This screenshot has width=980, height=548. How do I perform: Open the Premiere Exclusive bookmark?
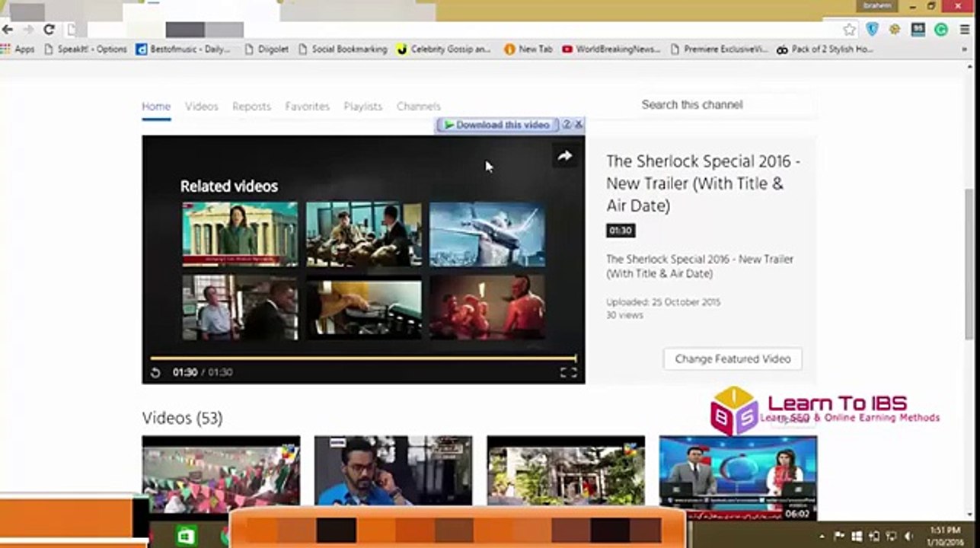[720, 49]
